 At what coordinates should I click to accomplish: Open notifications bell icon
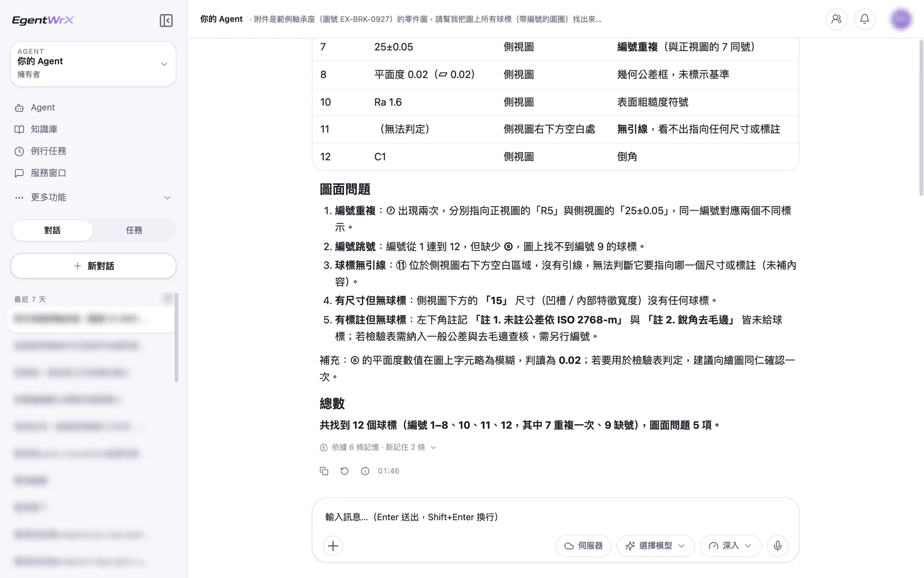pos(865,19)
